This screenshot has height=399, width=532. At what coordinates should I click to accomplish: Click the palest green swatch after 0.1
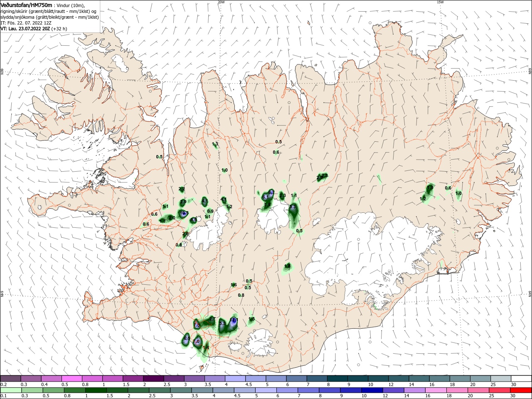pos(11,390)
